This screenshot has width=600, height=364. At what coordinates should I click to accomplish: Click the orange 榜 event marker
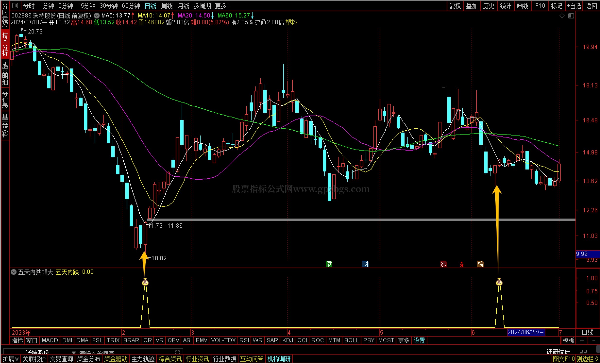[481, 264]
